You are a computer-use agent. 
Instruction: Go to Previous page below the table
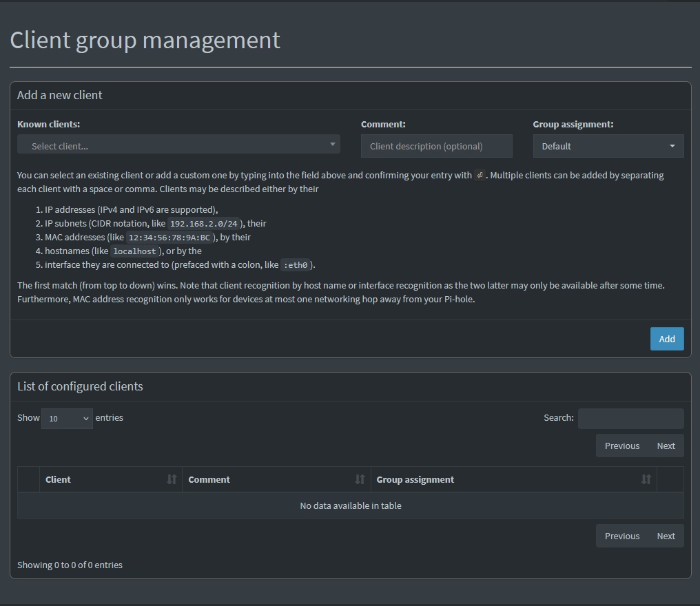coord(621,536)
